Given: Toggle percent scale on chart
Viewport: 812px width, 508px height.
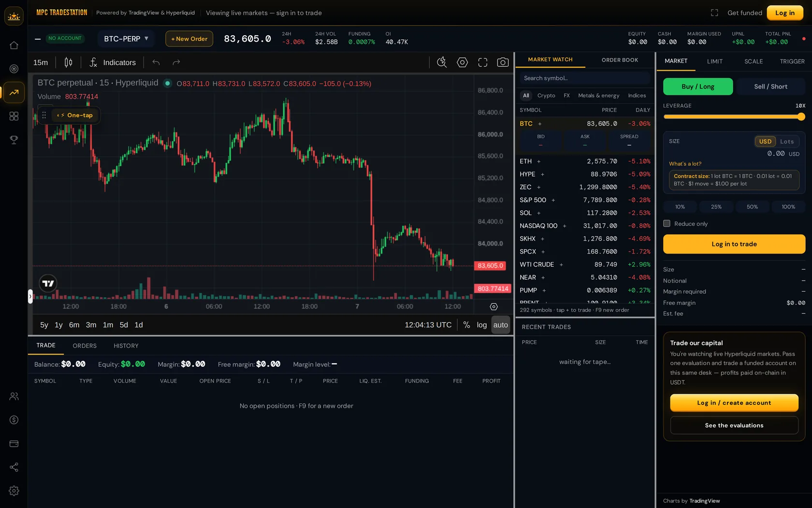Looking at the screenshot, I should click(466, 325).
